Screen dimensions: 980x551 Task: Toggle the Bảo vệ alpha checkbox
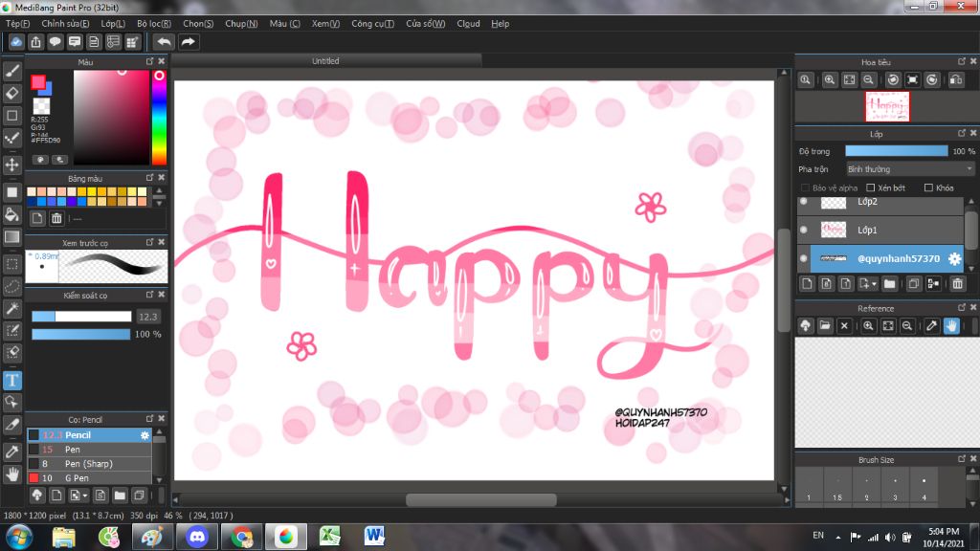point(805,188)
